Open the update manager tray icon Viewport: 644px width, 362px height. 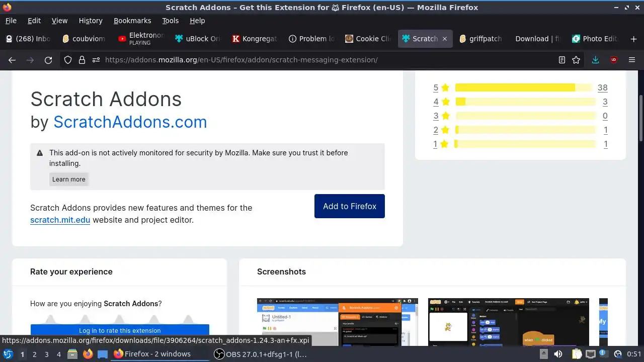tap(618, 354)
